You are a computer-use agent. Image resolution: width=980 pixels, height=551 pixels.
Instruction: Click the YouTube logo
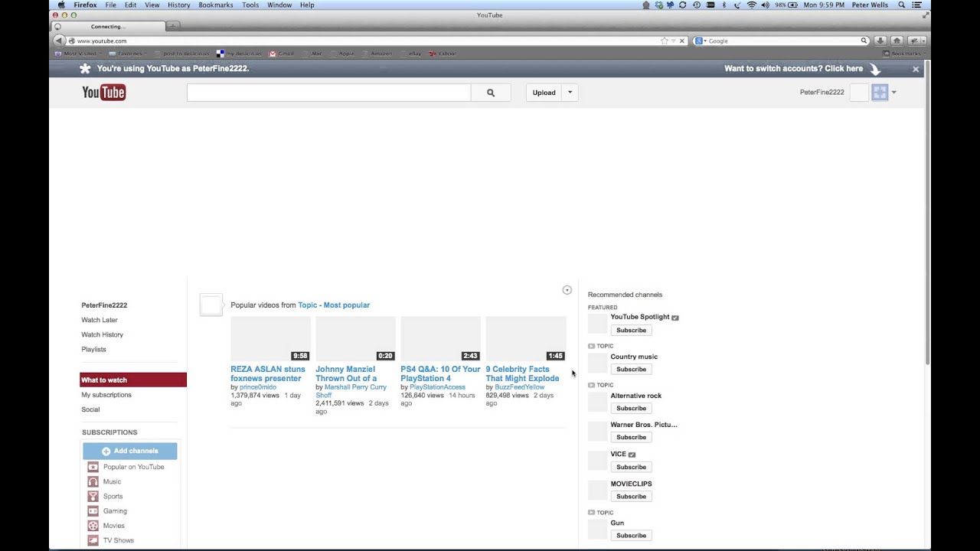(x=103, y=93)
